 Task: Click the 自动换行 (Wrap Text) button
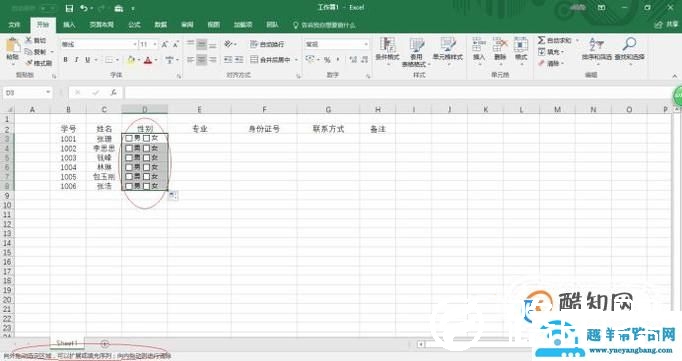pos(267,44)
